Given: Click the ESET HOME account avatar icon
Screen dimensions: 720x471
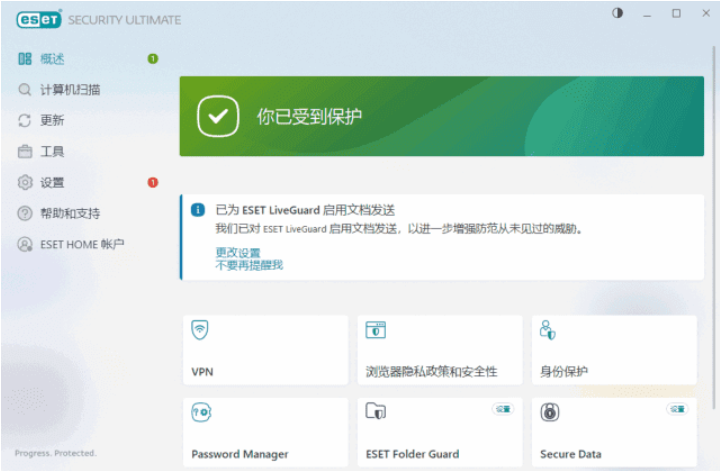Looking at the screenshot, I should click(x=25, y=244).
